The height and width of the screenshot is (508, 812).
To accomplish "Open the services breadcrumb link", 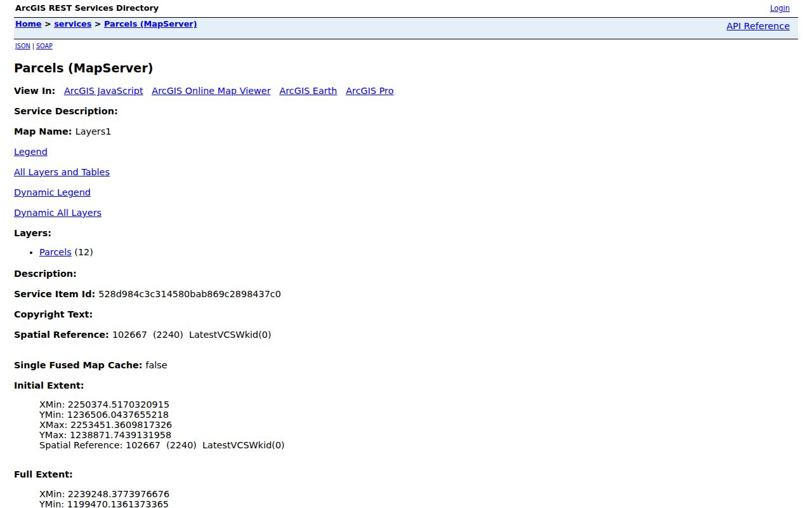I will pos(73,24).
